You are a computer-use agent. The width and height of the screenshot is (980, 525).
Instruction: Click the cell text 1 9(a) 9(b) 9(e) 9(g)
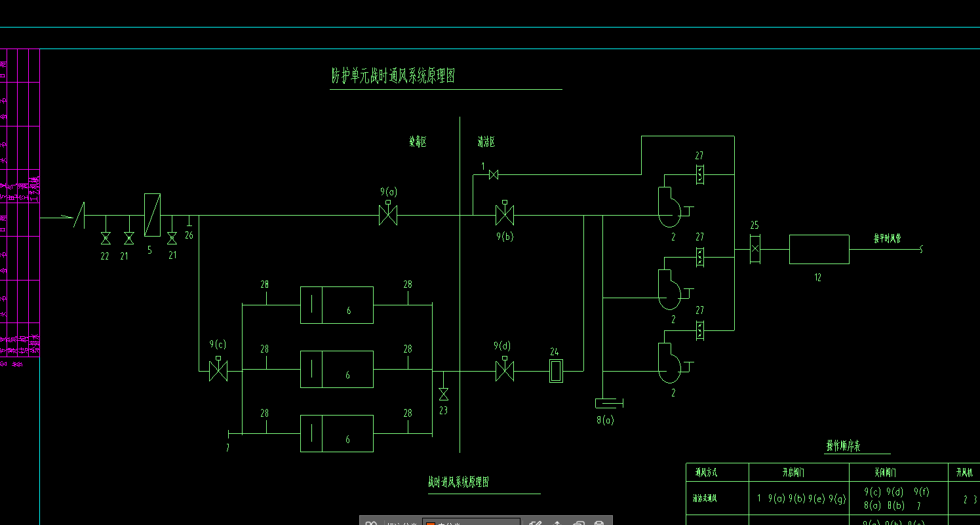(x=801, y=499)
